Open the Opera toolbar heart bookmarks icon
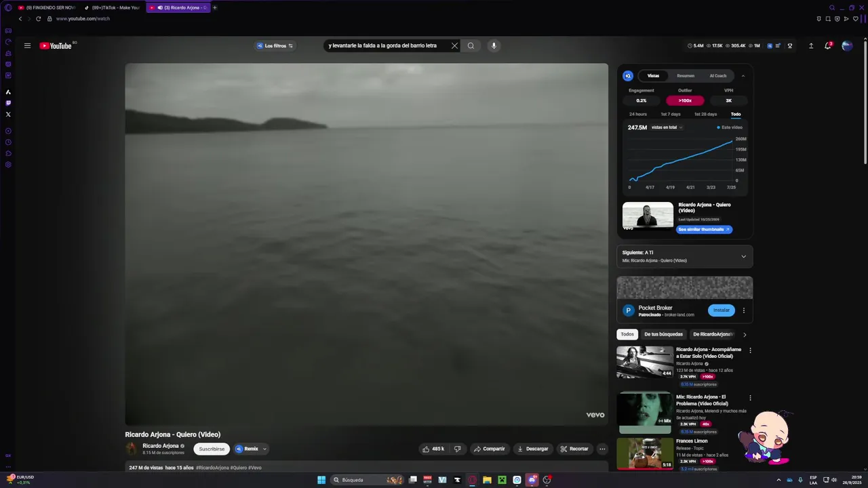 [x=855, y=19]
